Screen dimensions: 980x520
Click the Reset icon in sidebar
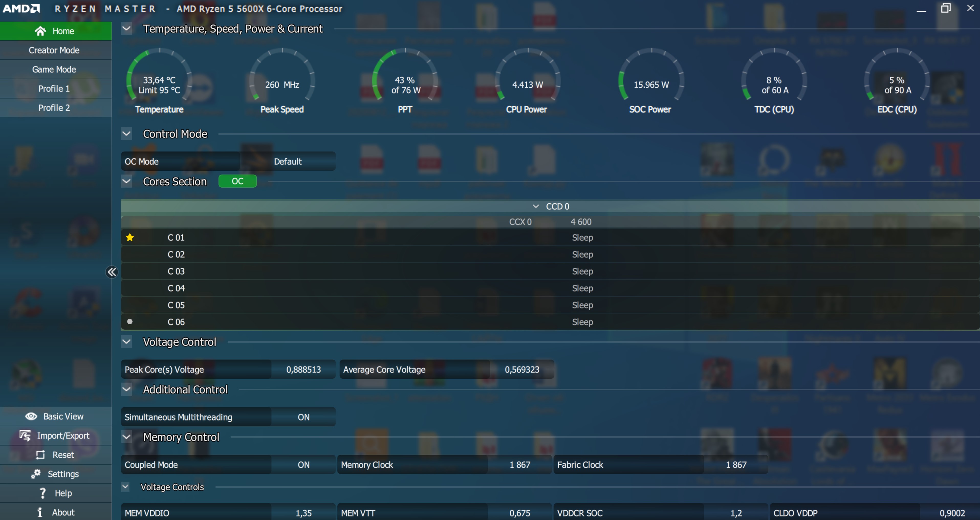click(x=40, y=454)
